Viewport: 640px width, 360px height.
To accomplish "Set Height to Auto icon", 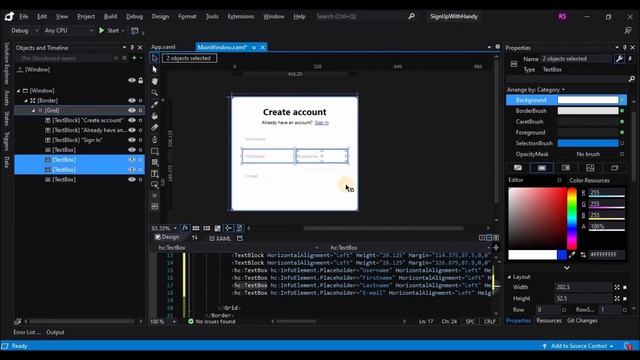I will click(617, 299).
